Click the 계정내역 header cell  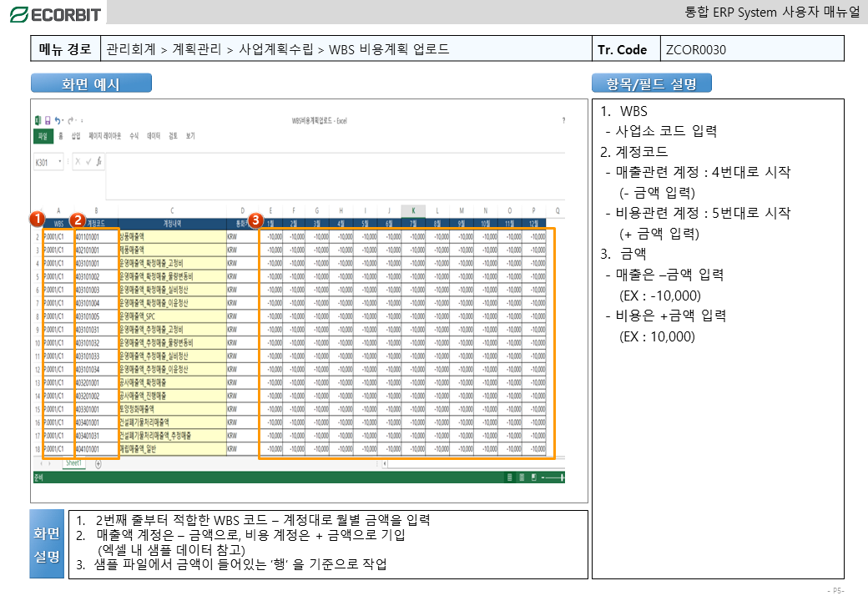[172, 224]
